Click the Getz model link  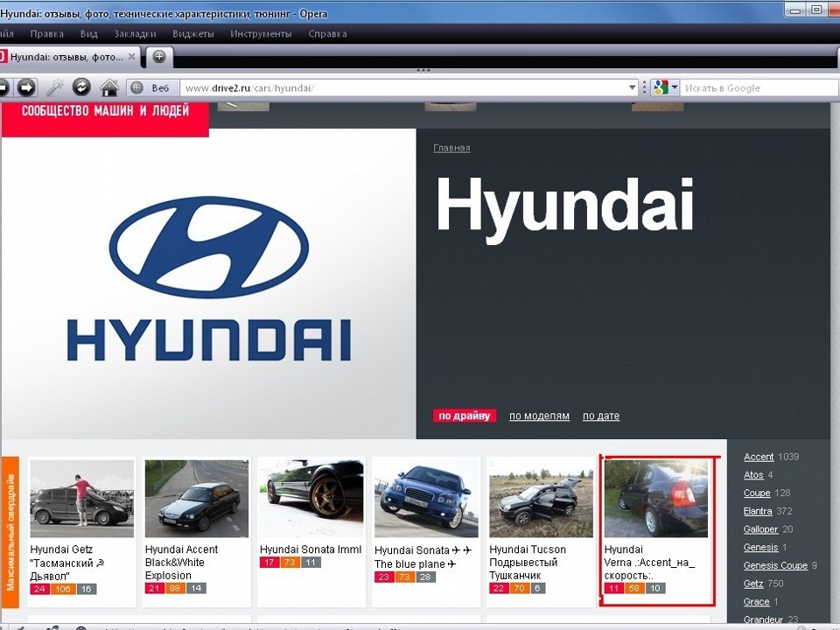[752, 584]
